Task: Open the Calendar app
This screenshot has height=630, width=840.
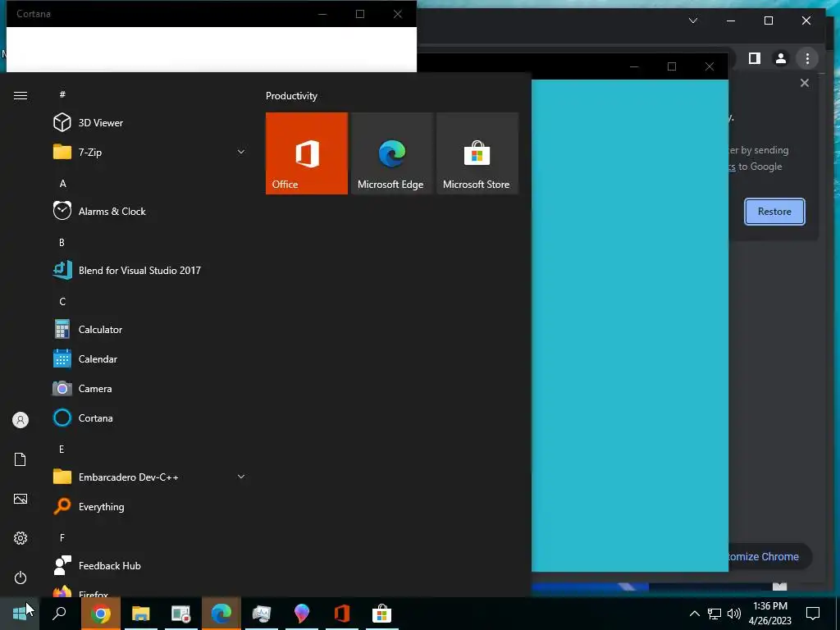Action: tap(150, 359)
